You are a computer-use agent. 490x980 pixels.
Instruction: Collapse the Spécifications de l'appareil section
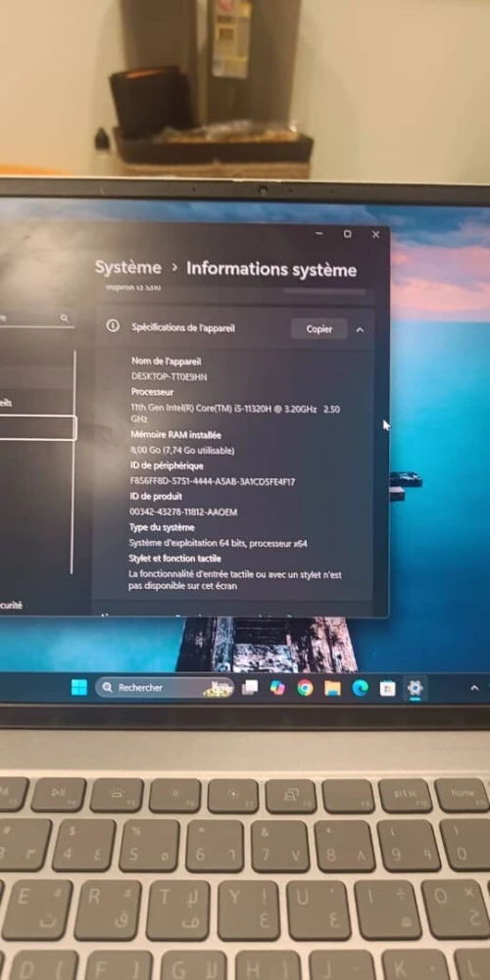click(360, 329)
